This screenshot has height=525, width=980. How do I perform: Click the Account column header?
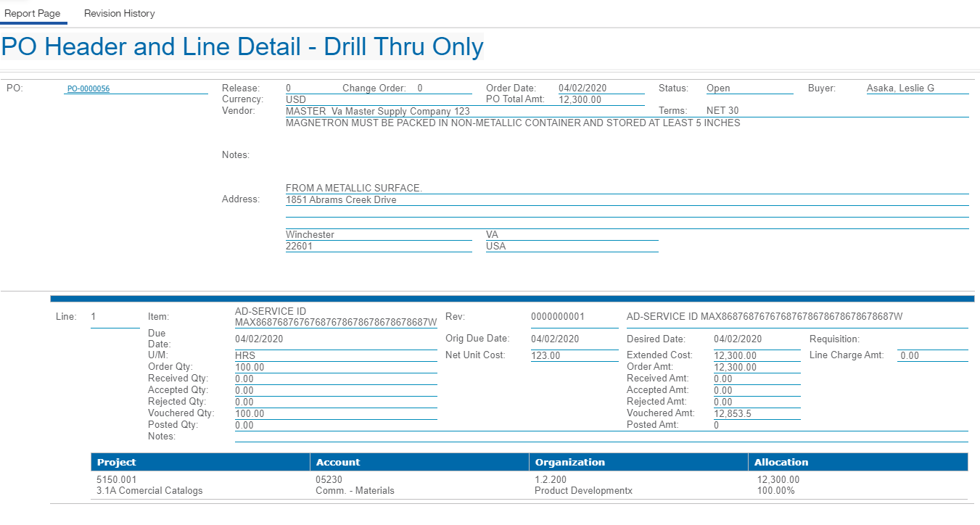click(x=338, y=462)
